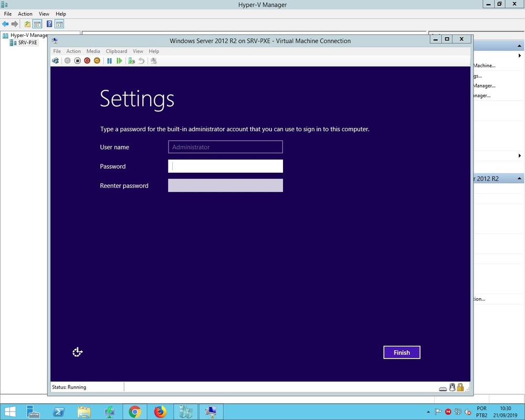Open File Explorer from the taskbar
This screenshot has height=420, width=525.
point(84,412)
